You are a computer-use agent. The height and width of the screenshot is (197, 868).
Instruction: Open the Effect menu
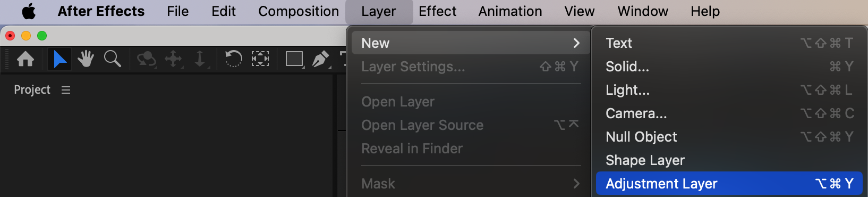[437, 11]
